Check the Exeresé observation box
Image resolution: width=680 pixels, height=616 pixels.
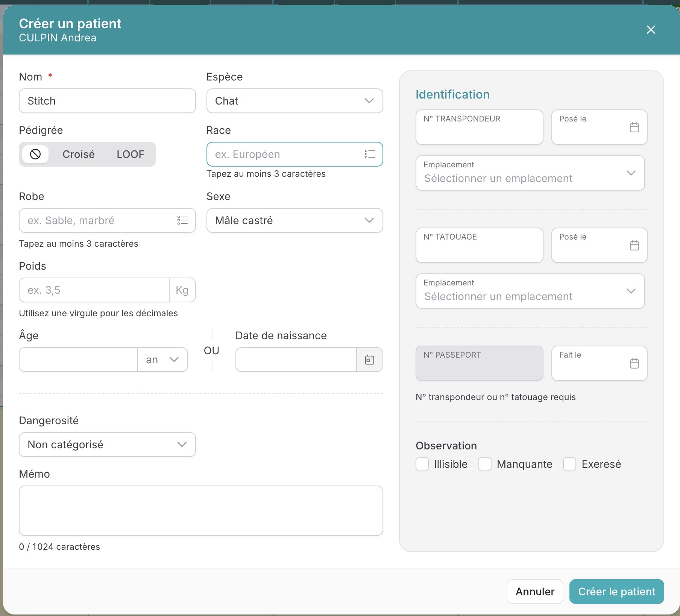[x=569, y=464]
